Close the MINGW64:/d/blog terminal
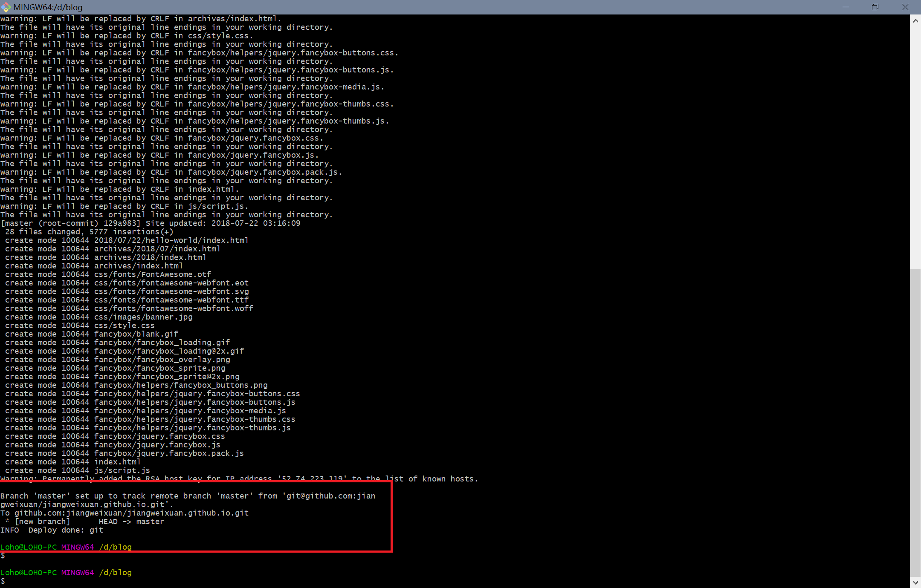Image resolution: width=921 pixels, height=588 pixels. (x=905, y=7)
